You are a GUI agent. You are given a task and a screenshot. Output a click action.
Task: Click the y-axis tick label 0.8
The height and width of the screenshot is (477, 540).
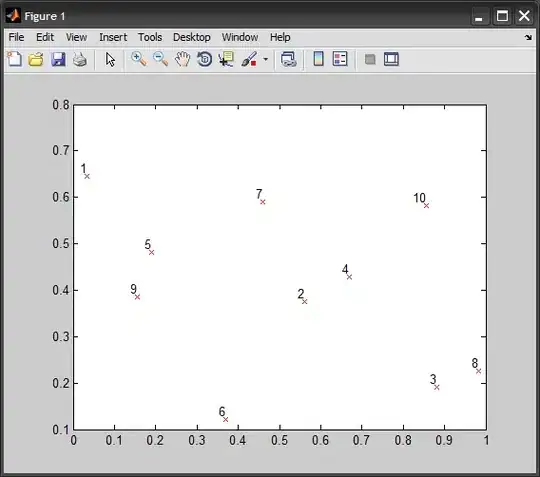tap(61, 105)
